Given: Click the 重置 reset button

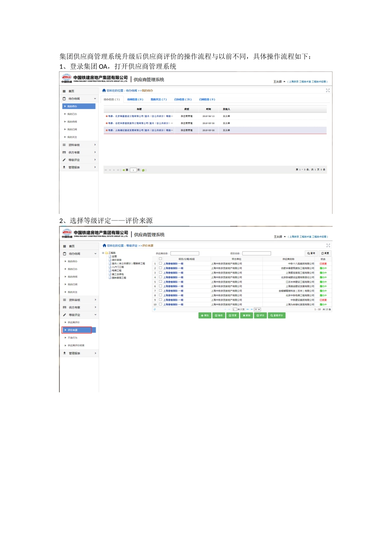Looking at the screenshot, I should [325, 253].
